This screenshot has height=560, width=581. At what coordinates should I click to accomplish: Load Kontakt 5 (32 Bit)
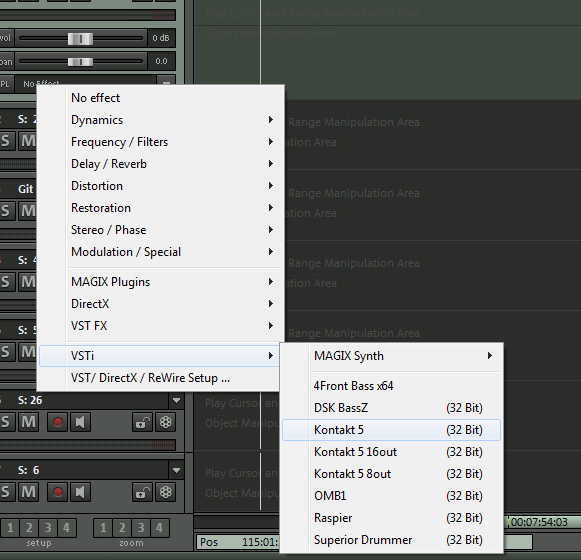[x=391, y=430]
